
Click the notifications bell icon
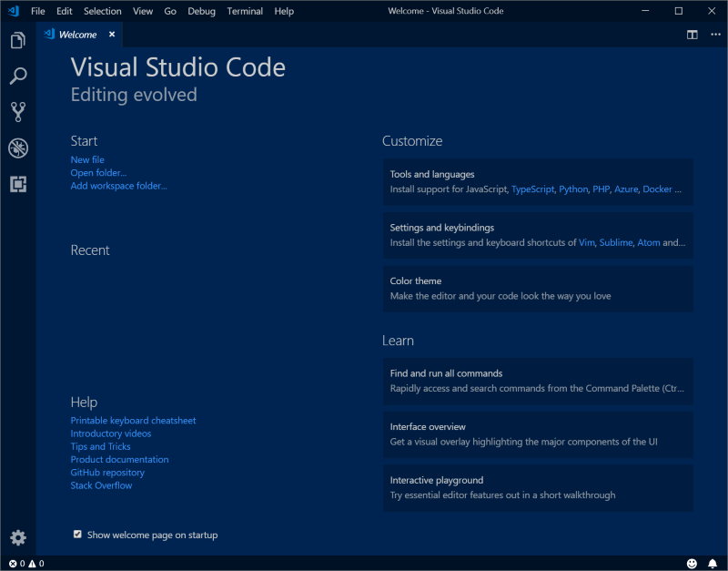click(713, 563)
